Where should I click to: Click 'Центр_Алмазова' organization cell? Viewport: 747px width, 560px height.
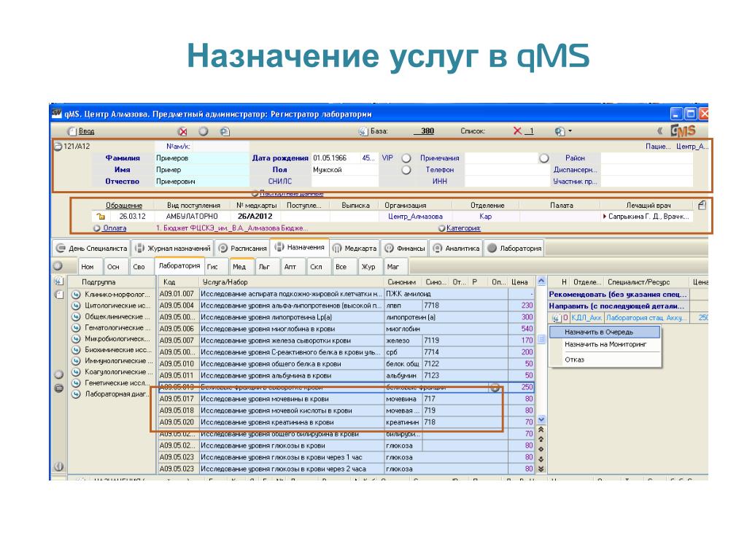(x=415, y=216)
